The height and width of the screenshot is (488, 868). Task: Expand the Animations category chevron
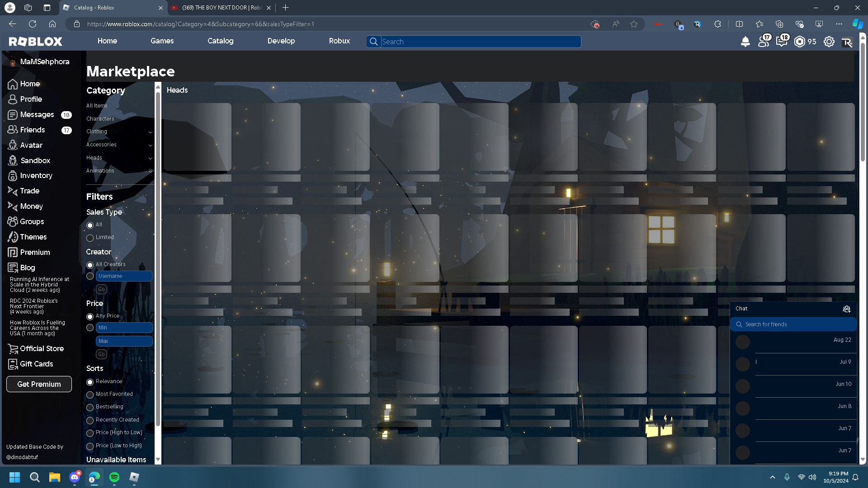tap(150, 171)
